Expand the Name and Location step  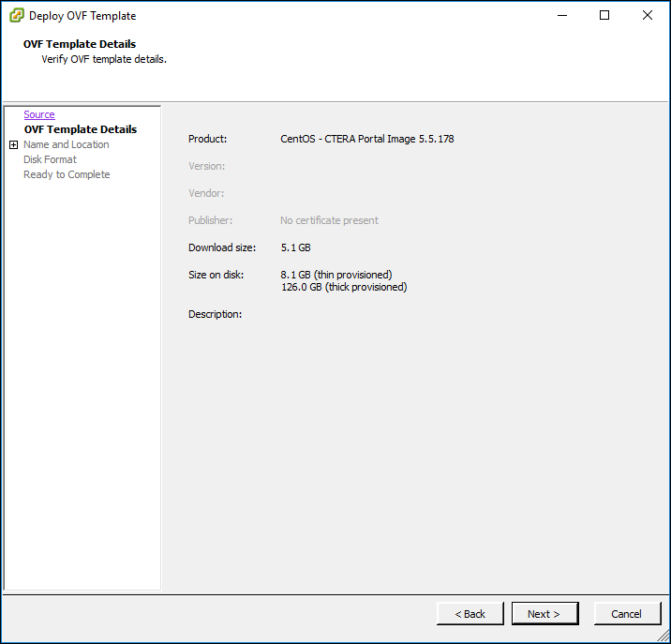13,144
